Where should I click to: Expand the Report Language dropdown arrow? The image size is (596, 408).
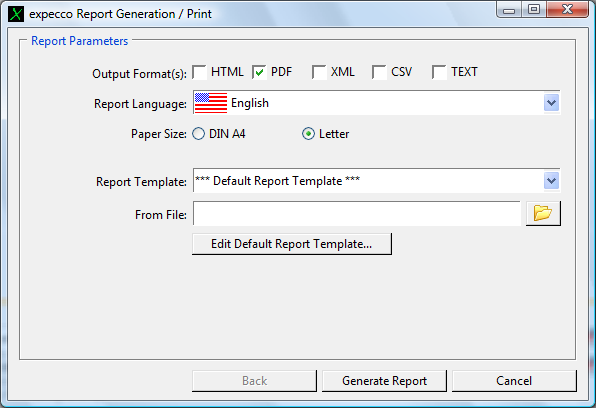pyautogui.click(x=551, y=103)
